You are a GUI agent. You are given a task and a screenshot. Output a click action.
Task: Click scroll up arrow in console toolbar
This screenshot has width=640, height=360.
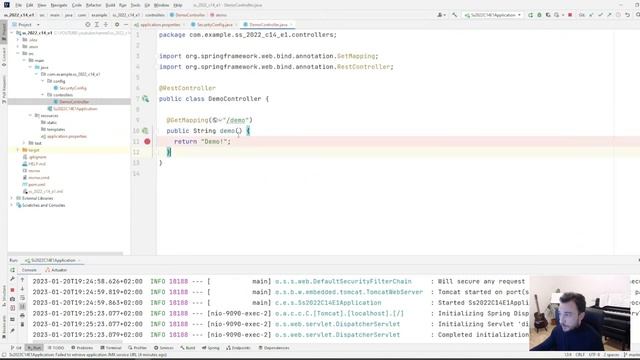22,280
